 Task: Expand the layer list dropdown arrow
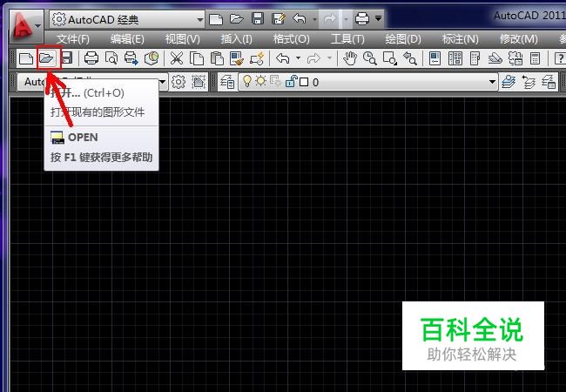[492, 82]
